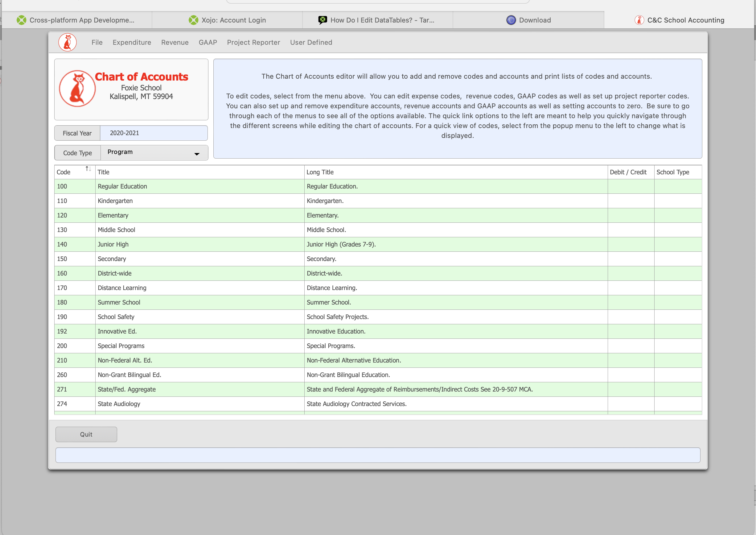Select the 'Secondary' title cell
This screenshot has width=756, height=535.
pos(200,259)
